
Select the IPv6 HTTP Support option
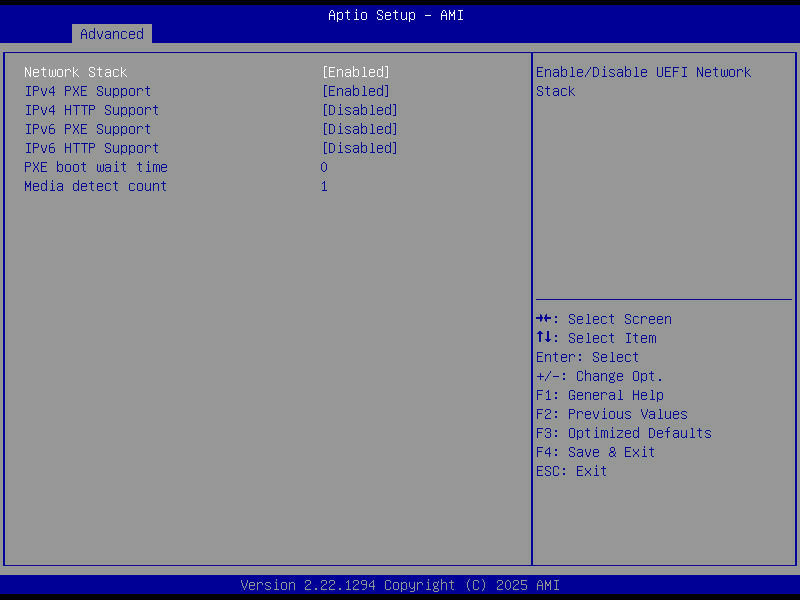coord(91,148)
